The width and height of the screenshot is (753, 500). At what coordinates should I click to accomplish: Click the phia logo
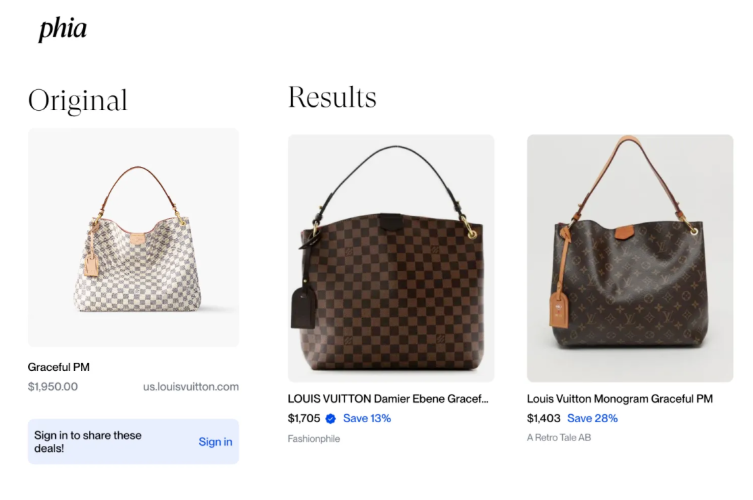point(63,29)
